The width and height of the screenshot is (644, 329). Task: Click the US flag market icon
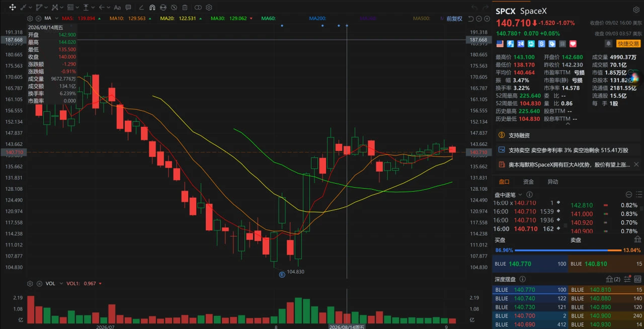pyautogui.click(x=500, y=44)
